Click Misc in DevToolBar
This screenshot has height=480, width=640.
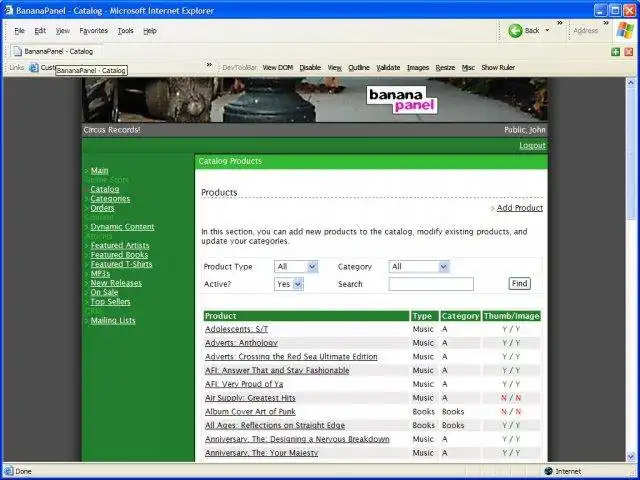click(468, 68)
